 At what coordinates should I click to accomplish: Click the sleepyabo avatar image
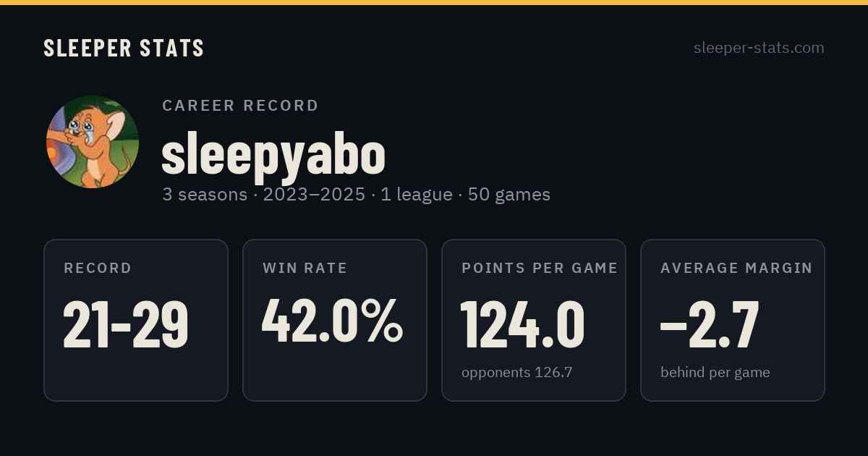[93, 142]
